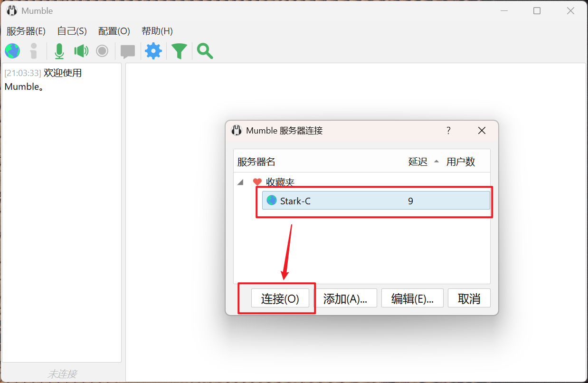Click the ? help button in dialog

pos(448,131)
